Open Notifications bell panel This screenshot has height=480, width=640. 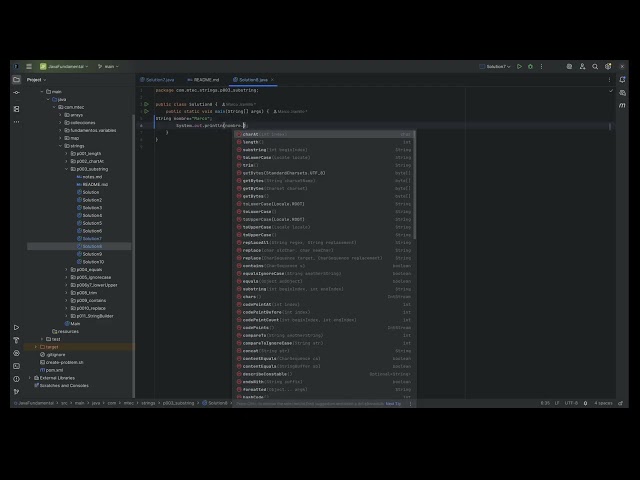point(622,80)
